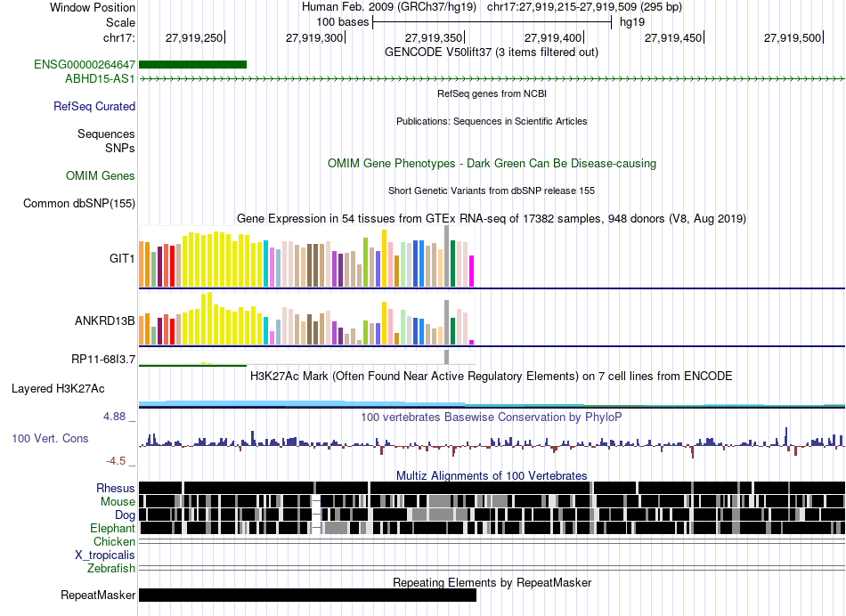
Task: Click the black RepeatMasker repeat element bar
Action: click(307, 595)
